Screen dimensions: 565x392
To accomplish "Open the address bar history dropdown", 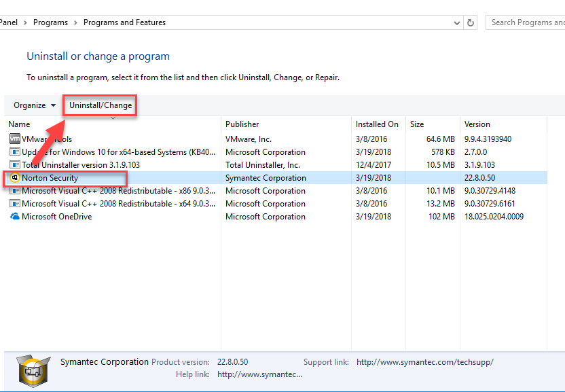I will [x=456, y=23].
